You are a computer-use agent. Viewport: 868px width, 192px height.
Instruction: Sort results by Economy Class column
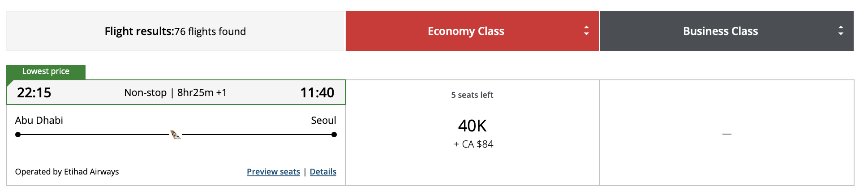pyautogui.click(x=473, y=31)
